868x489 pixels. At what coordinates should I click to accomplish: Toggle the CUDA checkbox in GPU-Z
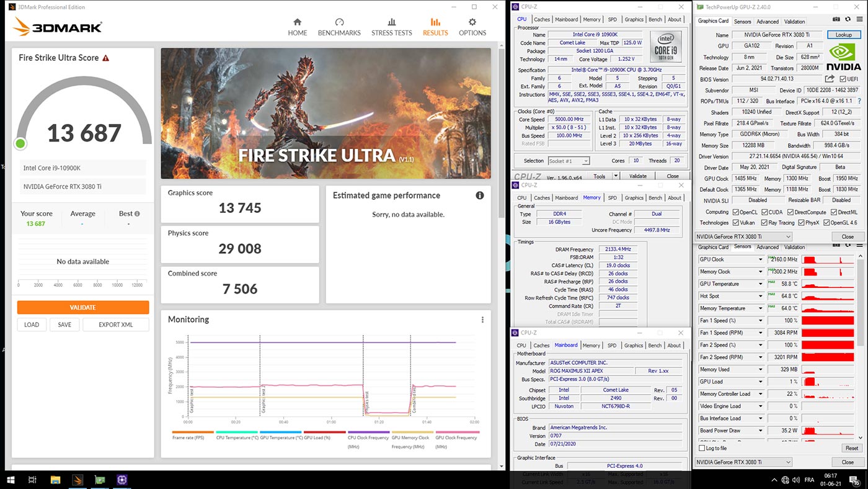pyautogui.click(x=764, y=212)
